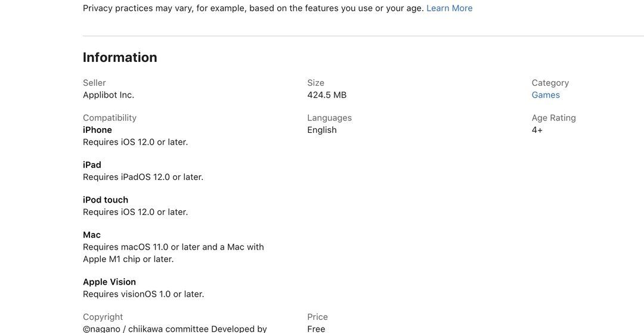Click the visionOS 1.0 requirement text
644x333 pixels.
coord(143,294)
